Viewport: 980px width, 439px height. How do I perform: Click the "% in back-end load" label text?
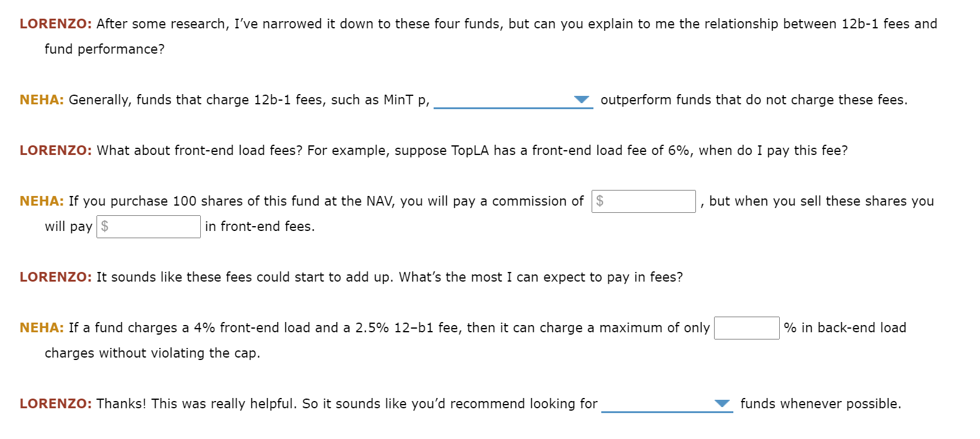point(844,328)
